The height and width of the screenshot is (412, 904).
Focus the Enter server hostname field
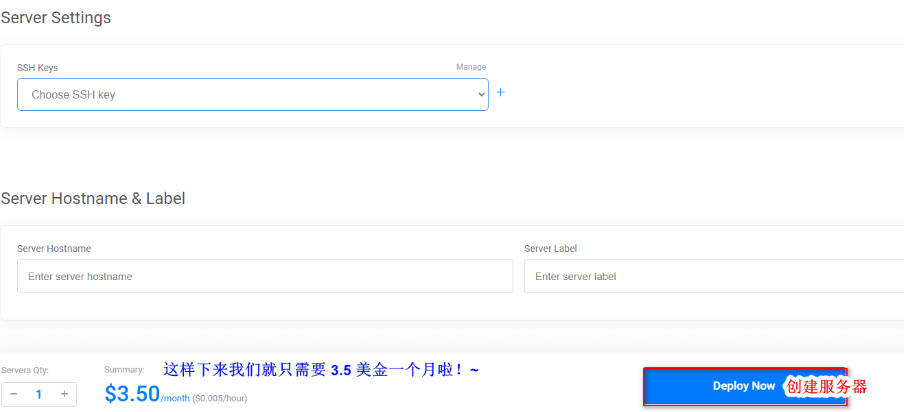tap(265, 276)
